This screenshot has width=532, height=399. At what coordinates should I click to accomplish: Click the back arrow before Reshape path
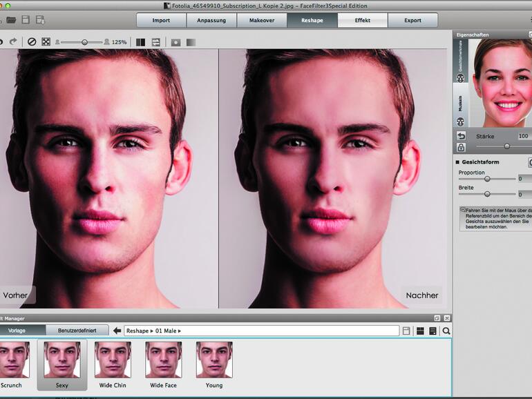tap(117, 331)
